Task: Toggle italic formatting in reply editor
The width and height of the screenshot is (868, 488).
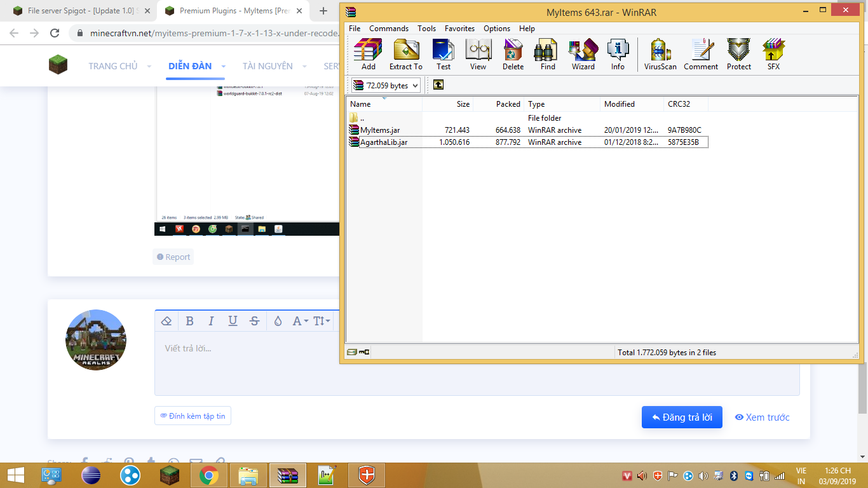Action: point(211,321)
